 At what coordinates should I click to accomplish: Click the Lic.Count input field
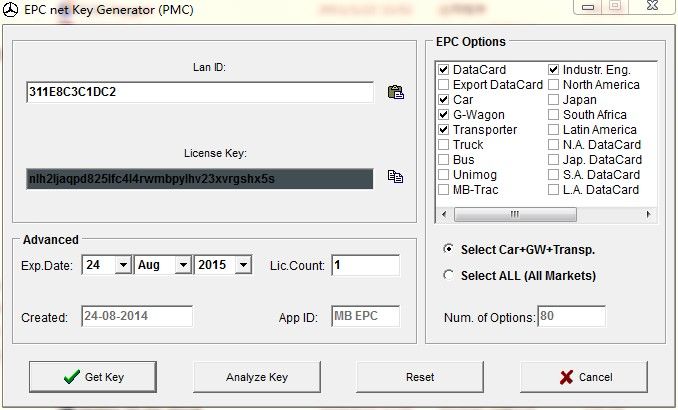tap(366, 265)
